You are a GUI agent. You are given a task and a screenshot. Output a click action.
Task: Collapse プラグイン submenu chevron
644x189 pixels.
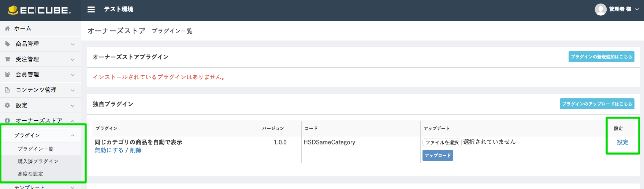pos(72,136)
